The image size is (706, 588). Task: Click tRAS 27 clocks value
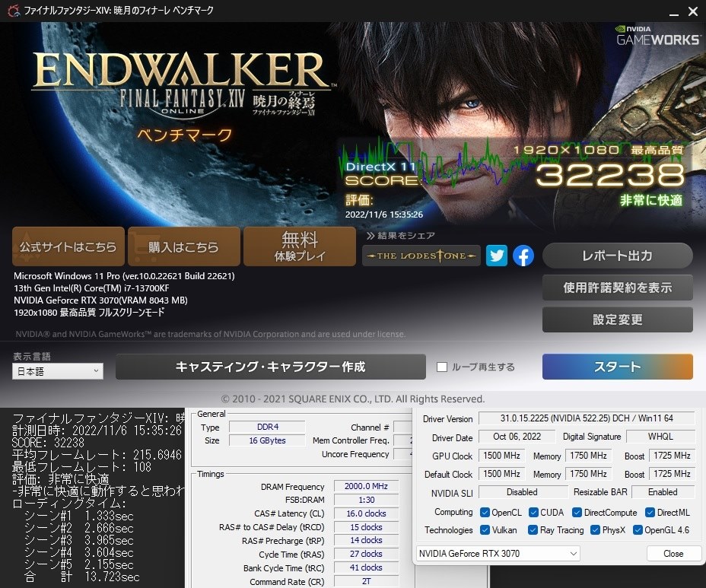(366, 554)
